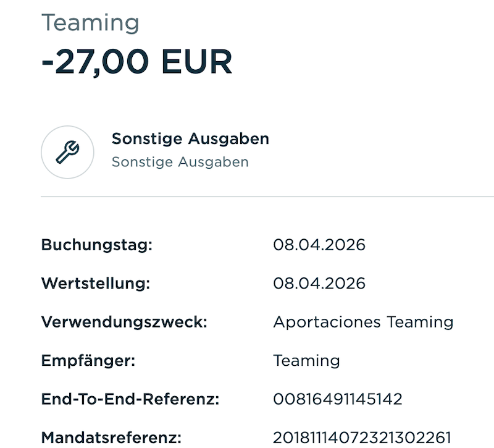Viewport: 494px width, 448px height.
Task: Click the Buchungstag label
Action: 96,245
